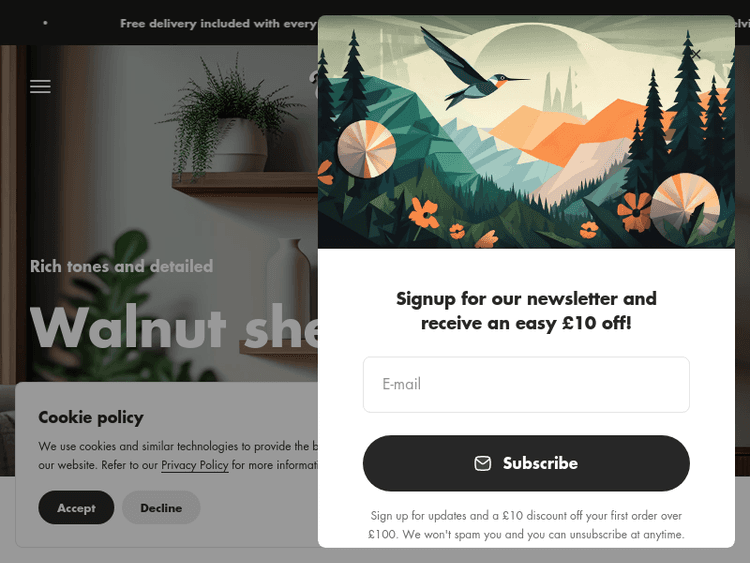Screen dimensions: 750x563
Task: Close the newsletter signup popup
Action: pos(696,54)
